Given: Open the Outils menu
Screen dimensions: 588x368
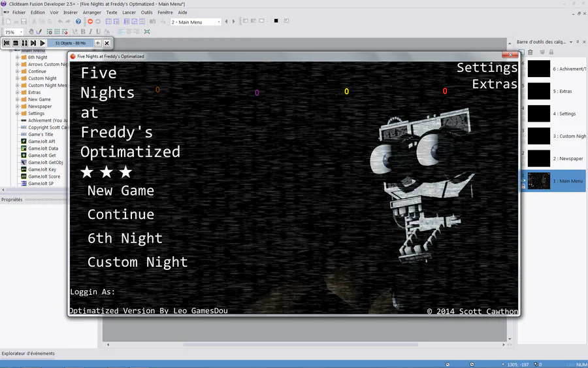Looking at the screenshot, I should tap(146, 12).
